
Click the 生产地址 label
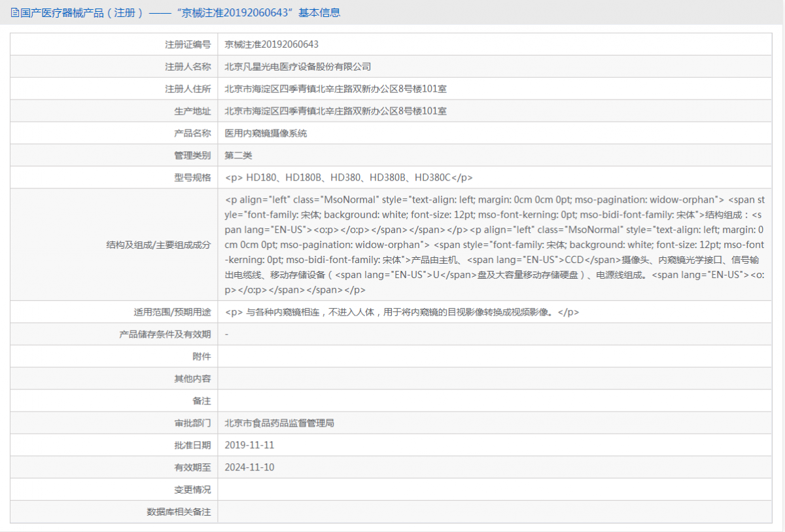(x=192, y=111)
